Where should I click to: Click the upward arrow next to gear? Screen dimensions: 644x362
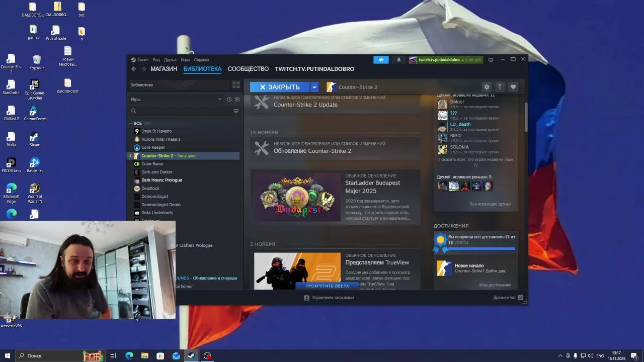[500, 87]
